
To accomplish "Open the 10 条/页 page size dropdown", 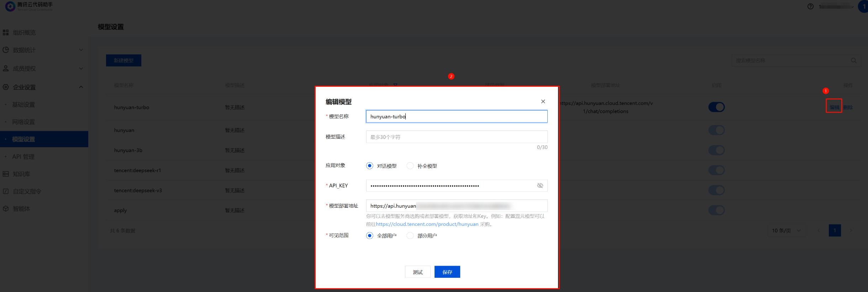I will [x=786, y=230].
